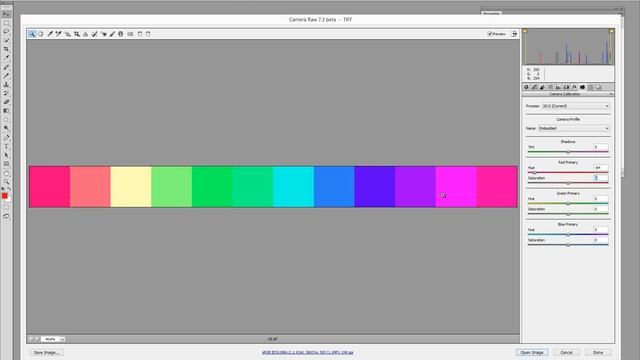Image resolution: width=640 pixels, height=360 pixels.
Task: Click the Red Primary Hue slider handle
Action: pos(534,173)
